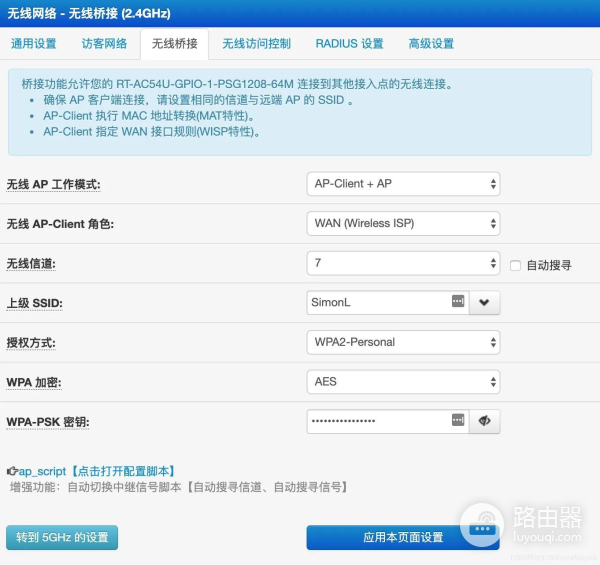This screenshot has height=565, width=600.
Task: Click the hand pointer icon before ap_script
Action: 12,471
